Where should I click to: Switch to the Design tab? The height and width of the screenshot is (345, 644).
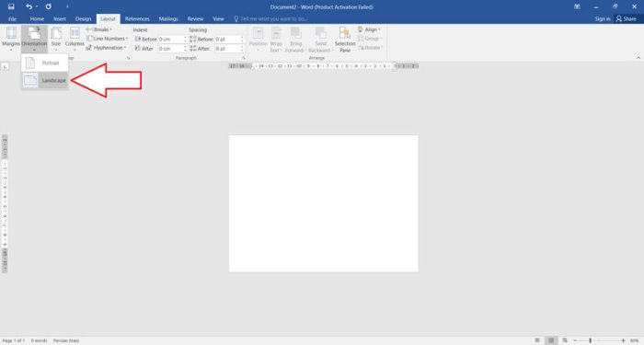(83, 19)
